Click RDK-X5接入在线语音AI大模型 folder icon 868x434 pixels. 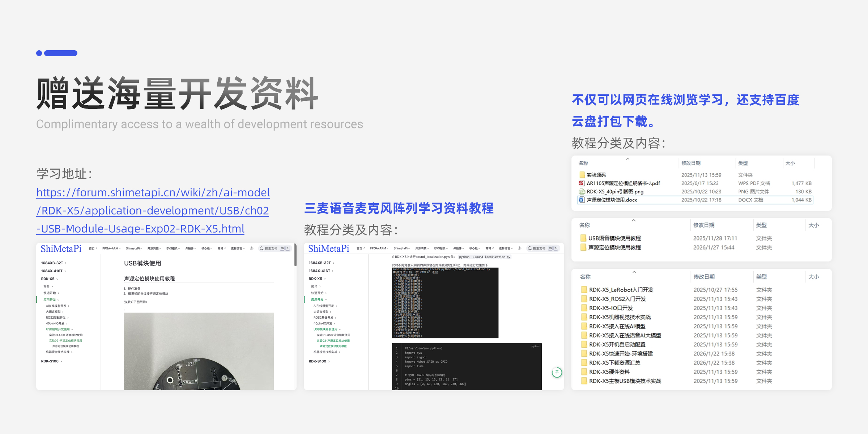(x=584, y=335)
